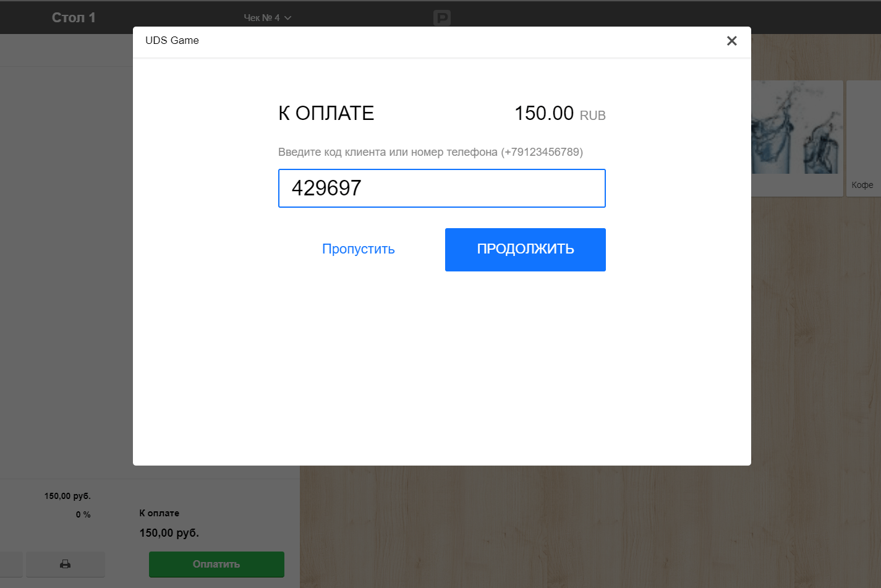Click the UDS Game dialog title
The height and width of the screenshot is (588, 881).
(x=172, y=41)
